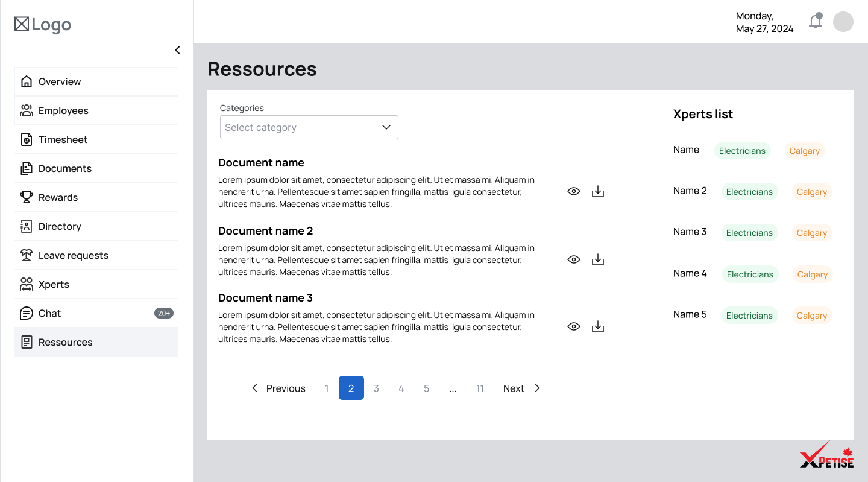
Task: Click the download icon for Document name 2
Action: coord(598,259)
